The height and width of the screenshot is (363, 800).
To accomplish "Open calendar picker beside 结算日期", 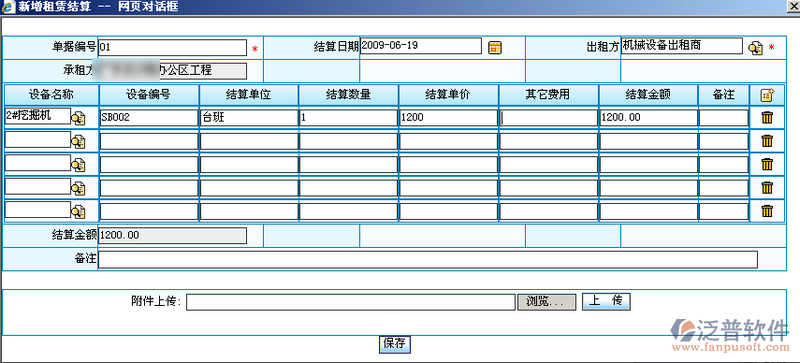I will coord(494,47).
